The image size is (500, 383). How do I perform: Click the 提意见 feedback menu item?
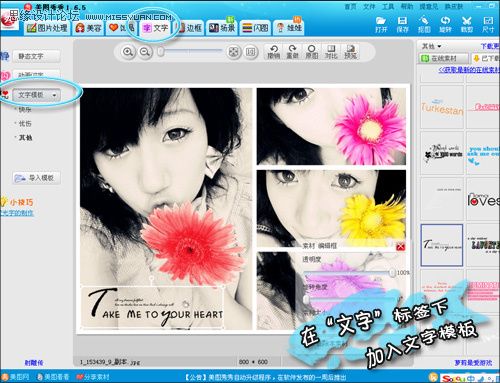coord(429,7)
